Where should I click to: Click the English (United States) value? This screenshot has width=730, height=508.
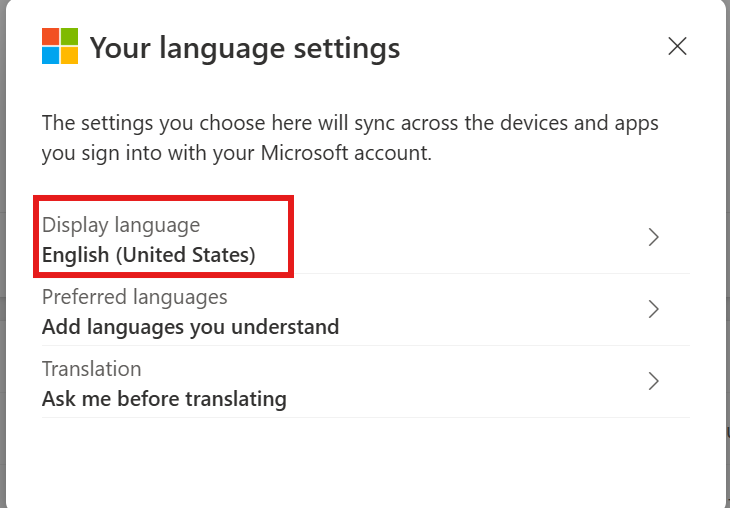click(x=148, y=255)
